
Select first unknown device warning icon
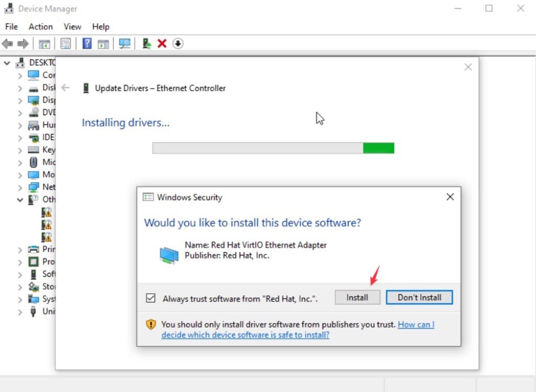point(47,212)
